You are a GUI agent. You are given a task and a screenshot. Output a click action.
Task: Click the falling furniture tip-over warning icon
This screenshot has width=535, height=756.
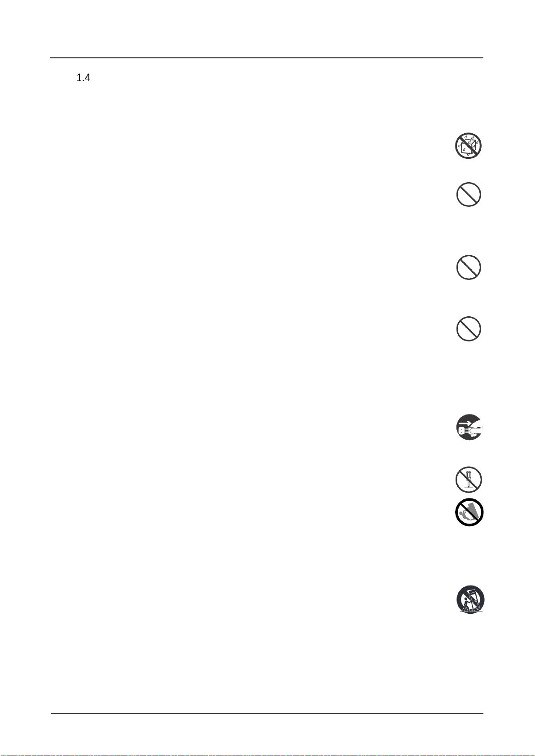pos(469,512)
